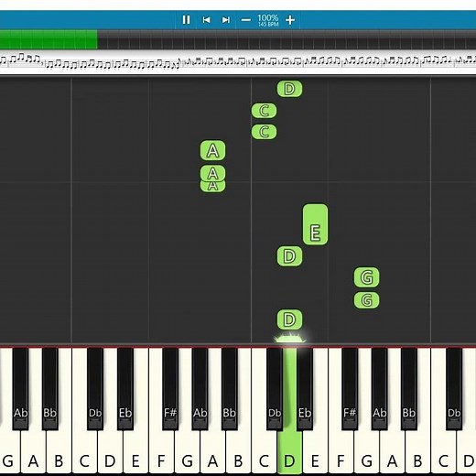Skip back with the previous-section button
476x476 pixels.
tap(206, 20)
